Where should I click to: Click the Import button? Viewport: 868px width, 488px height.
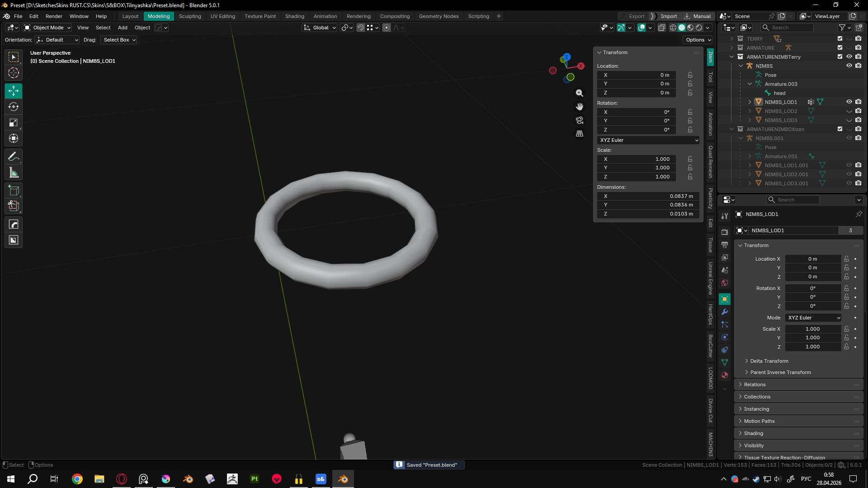coord(668,16)
